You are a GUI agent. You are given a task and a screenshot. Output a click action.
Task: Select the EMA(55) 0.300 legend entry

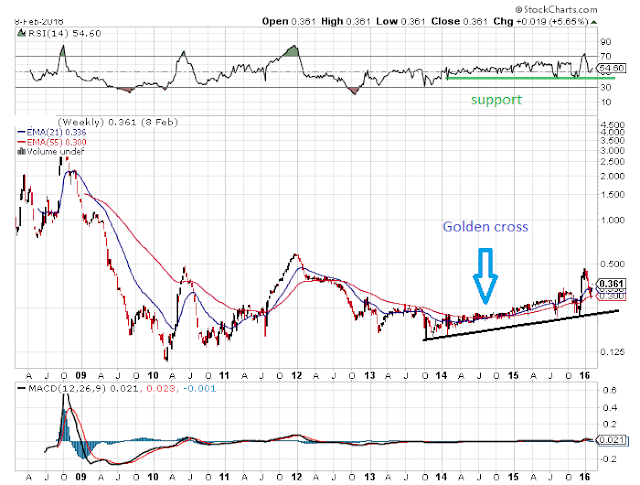(x=52, y=142)
